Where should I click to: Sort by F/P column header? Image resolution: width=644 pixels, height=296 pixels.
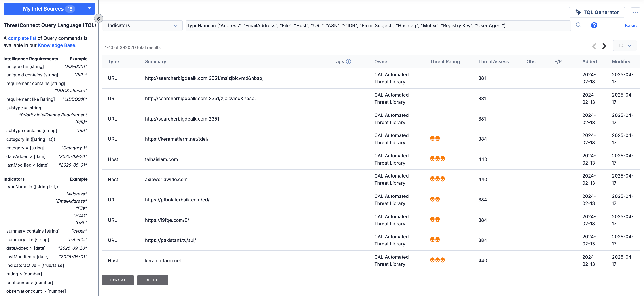[x=558, y=62]
